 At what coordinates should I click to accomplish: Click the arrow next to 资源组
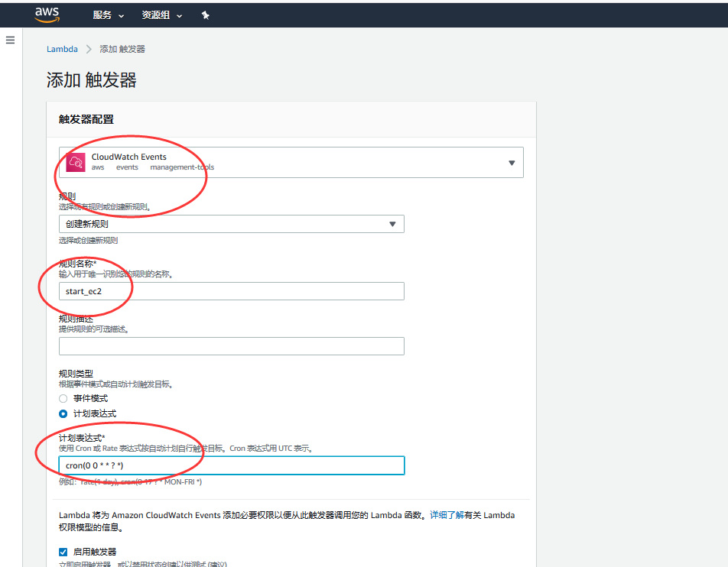click(x=180, y=16)
